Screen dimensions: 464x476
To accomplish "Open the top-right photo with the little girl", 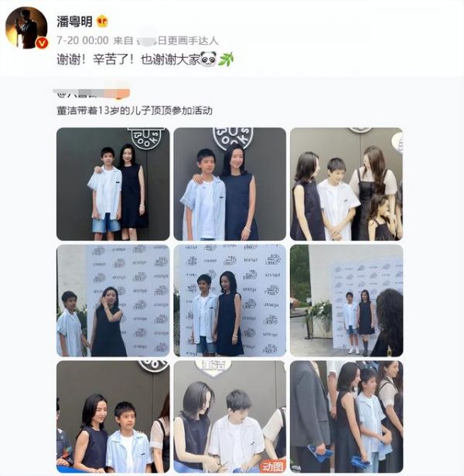I will [346, 184].
